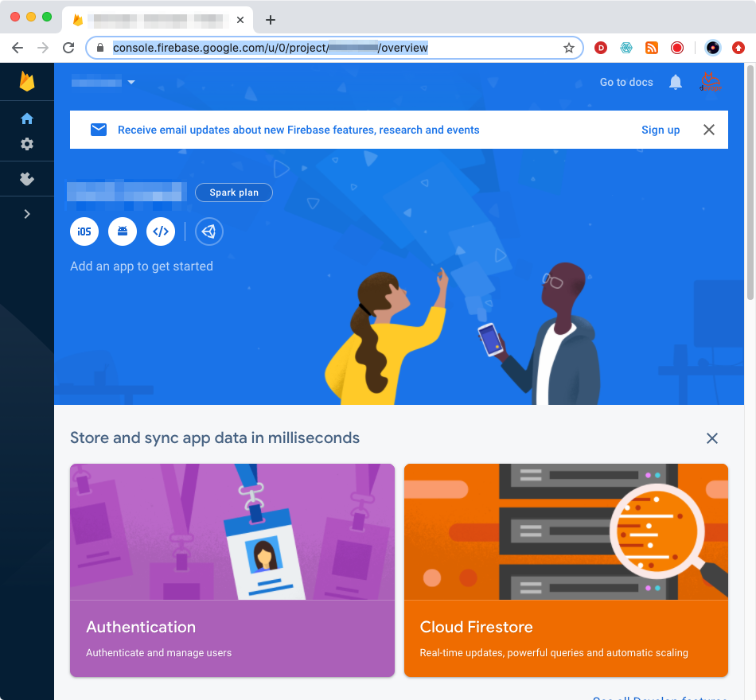Viewport: 756px width, 700px height.
Task: Click Sign up for Firebase email updates
Action: [661, 130]
